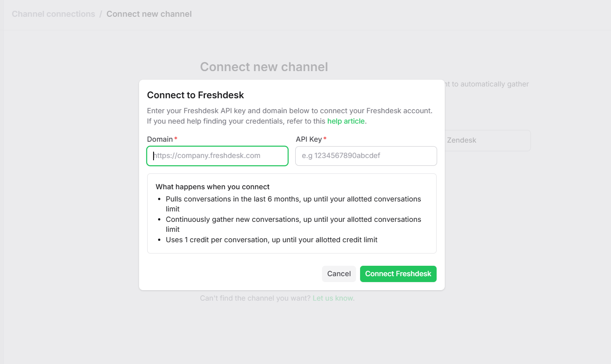Go to Channel connections breadcrumb
Viewport: 611px width, 364px height.
coord(53,14)
